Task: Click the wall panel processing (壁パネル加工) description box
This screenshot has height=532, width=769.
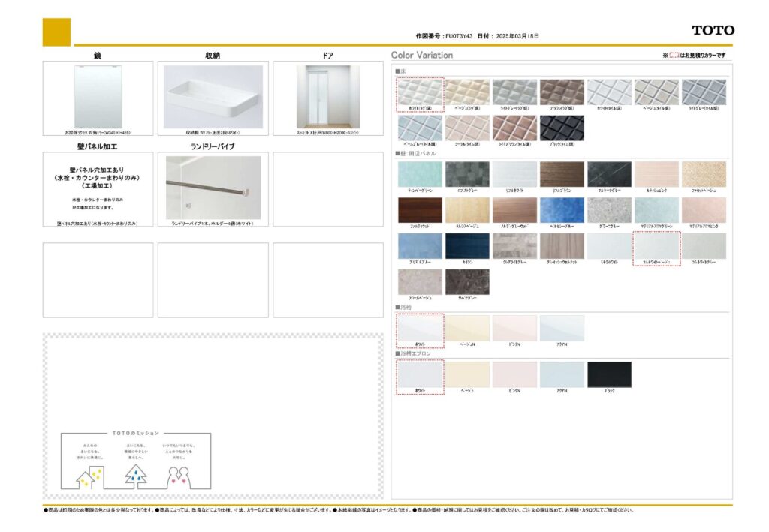Action: point(98,189)
